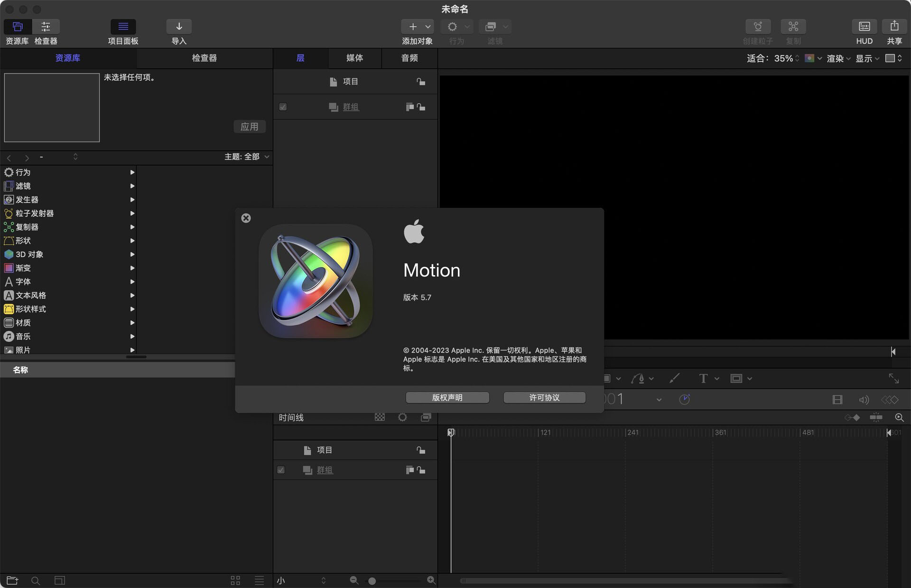Screen dimensions: 911x588
Task: Toggle the 资源库 Library toolbar button
Action: click(x=18, y=27)
